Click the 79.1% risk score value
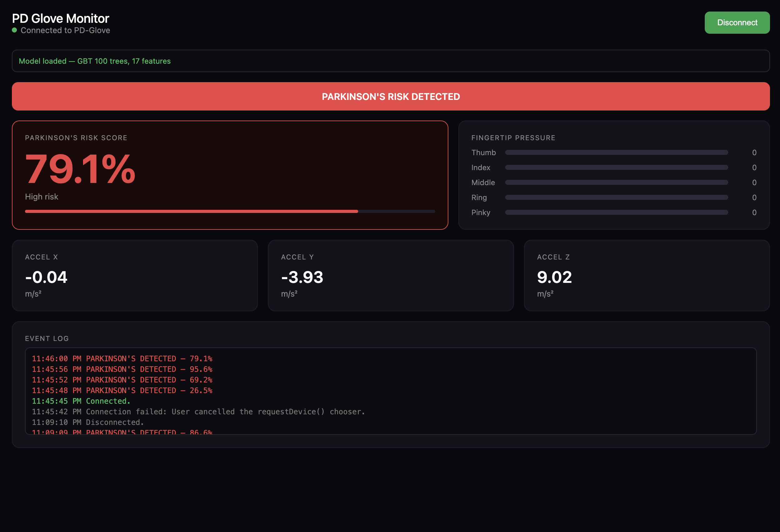 pos(80,169)
